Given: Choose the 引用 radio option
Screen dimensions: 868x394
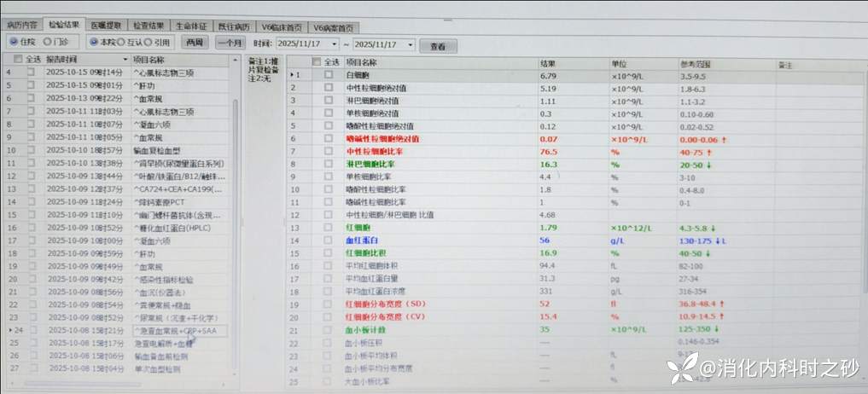Looking at the screenshot, I should 149,42.
